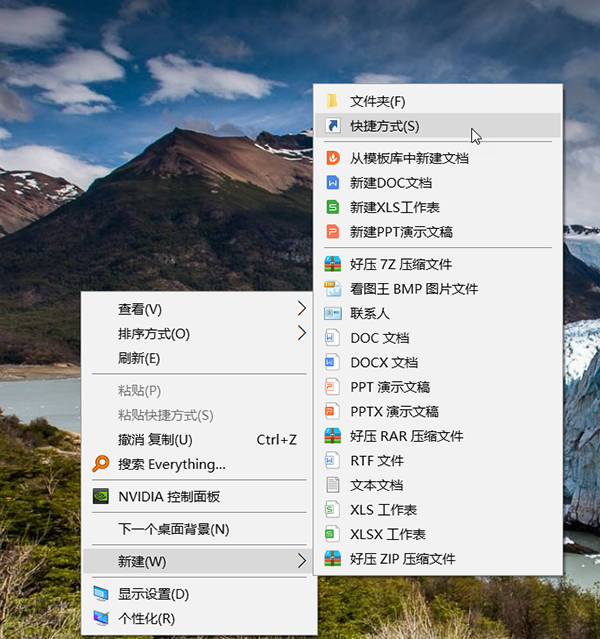Choose 好压 ZIP 压缩文件 from the new menu
This screenshot has height=639, width=600.
(402, 559)
